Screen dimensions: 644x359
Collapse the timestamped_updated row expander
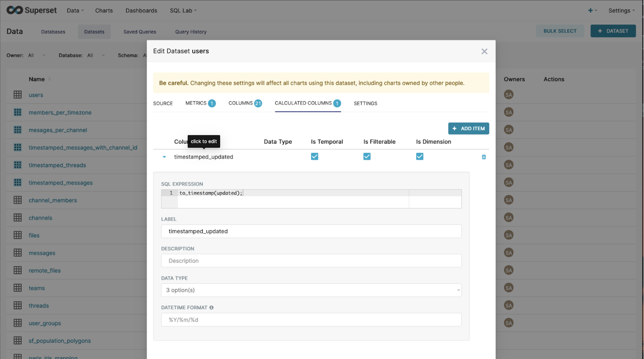[164, 157]
